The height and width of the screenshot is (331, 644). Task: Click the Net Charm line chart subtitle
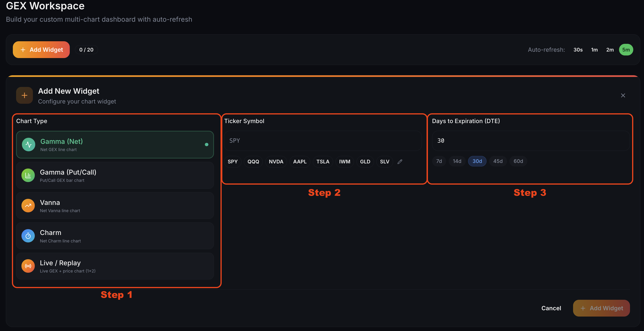click(60, 241)
